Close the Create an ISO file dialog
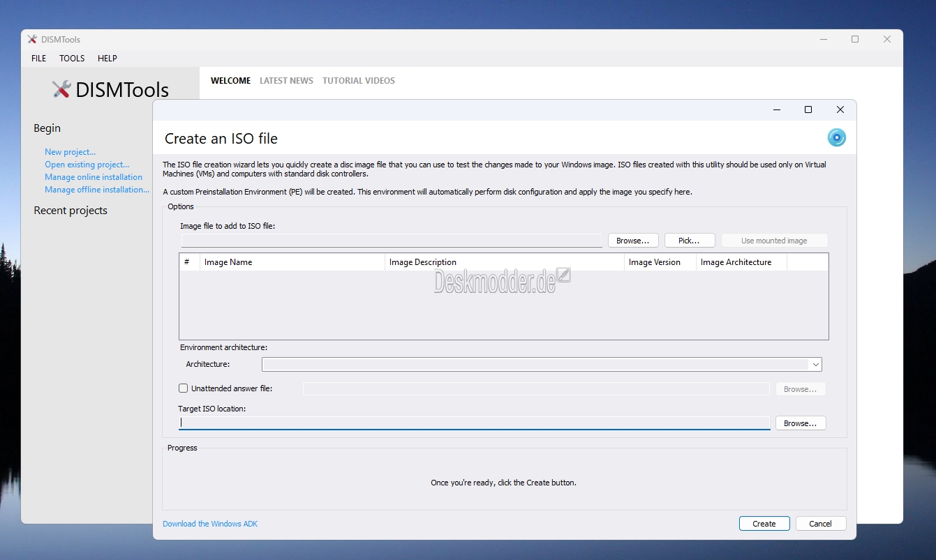This screenshot has width=936, height=560. tap(840, 109)
